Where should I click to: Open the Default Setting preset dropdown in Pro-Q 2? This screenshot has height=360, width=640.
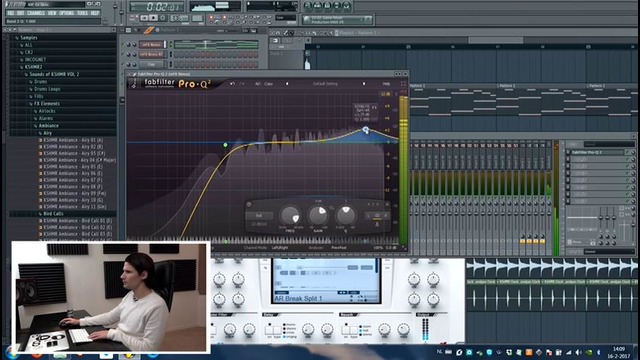point(325,84)
